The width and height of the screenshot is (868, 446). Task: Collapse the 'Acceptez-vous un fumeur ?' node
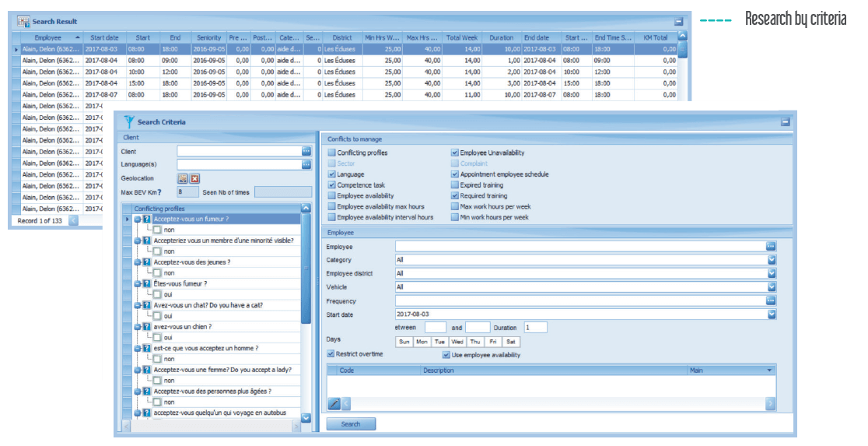pyautogui.click(x=138, y=219)
